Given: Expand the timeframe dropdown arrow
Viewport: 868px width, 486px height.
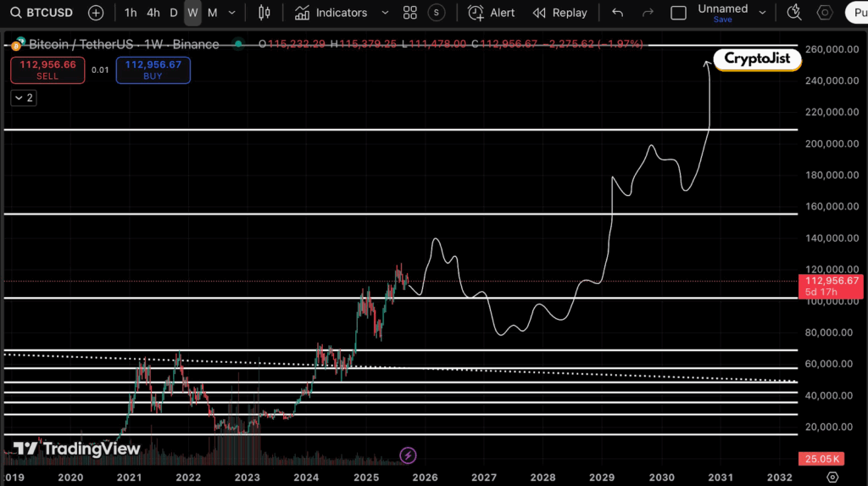Looking at the screenshot, I should click(231, 13).
